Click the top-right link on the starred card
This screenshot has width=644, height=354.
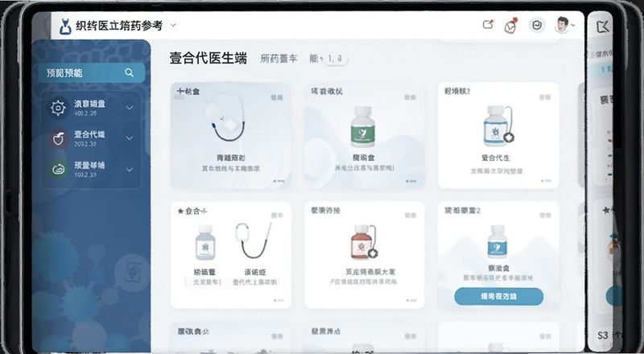277,215
